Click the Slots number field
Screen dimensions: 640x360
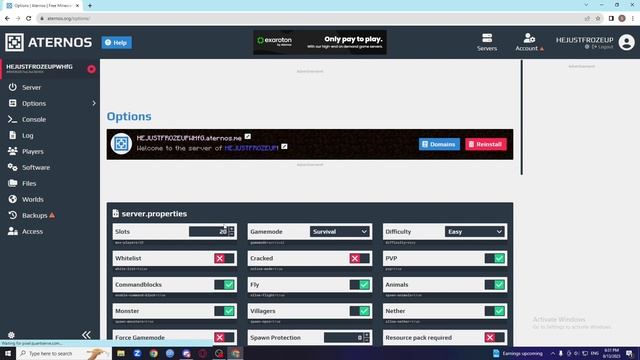coord(208,231)
